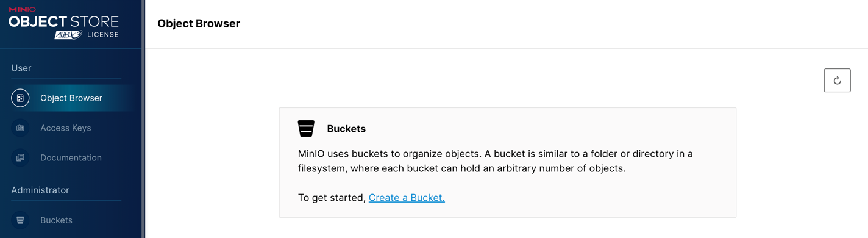Click the Buckets heading in info card

coord(346,129)
